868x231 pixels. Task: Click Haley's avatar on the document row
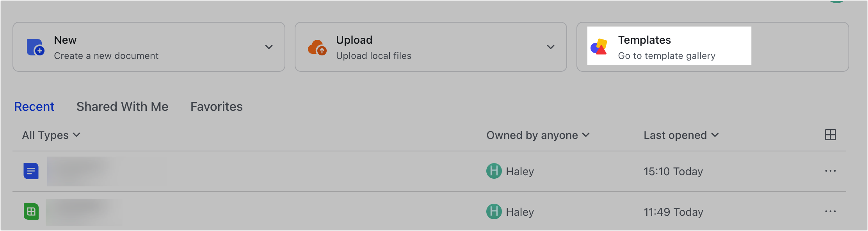click(x=494, y=171)
